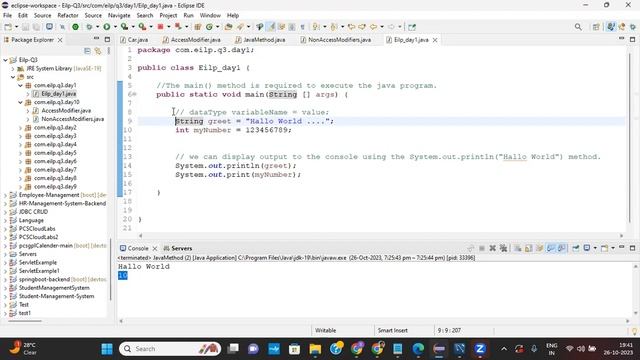Click the Coverage run toolbar icon

coord(124,27)
